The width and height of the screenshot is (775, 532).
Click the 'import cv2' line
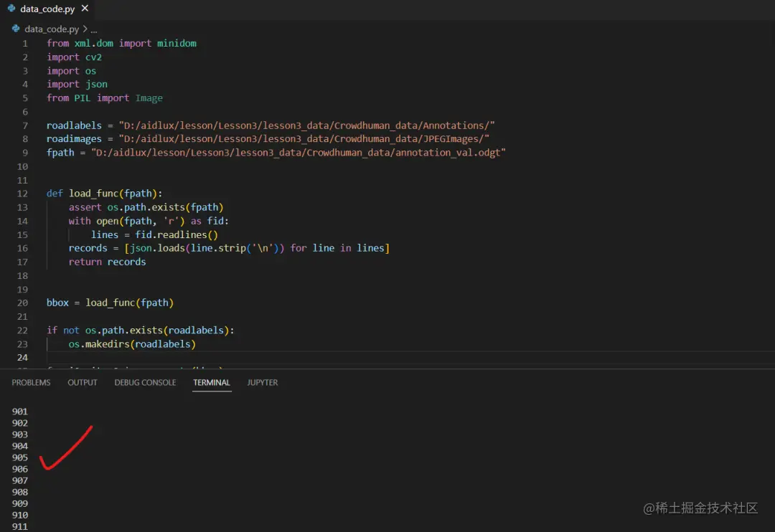(74, 57)
